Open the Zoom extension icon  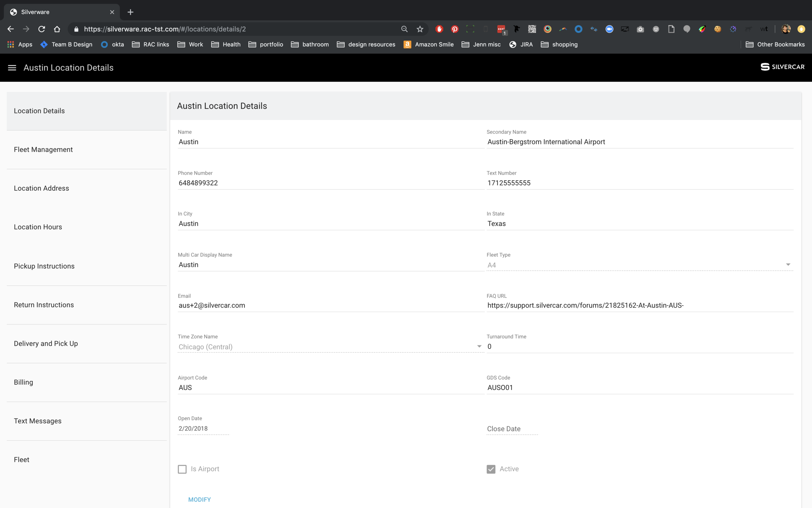click(609, 29)
